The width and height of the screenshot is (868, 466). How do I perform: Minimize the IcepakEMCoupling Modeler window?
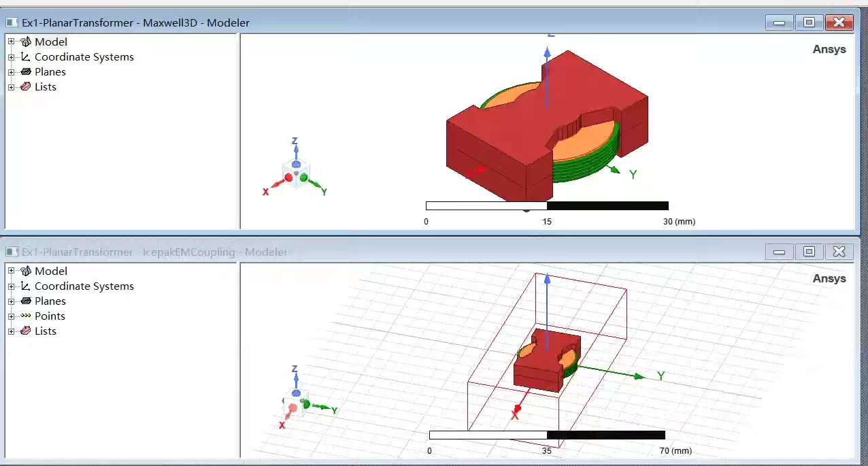779,252
